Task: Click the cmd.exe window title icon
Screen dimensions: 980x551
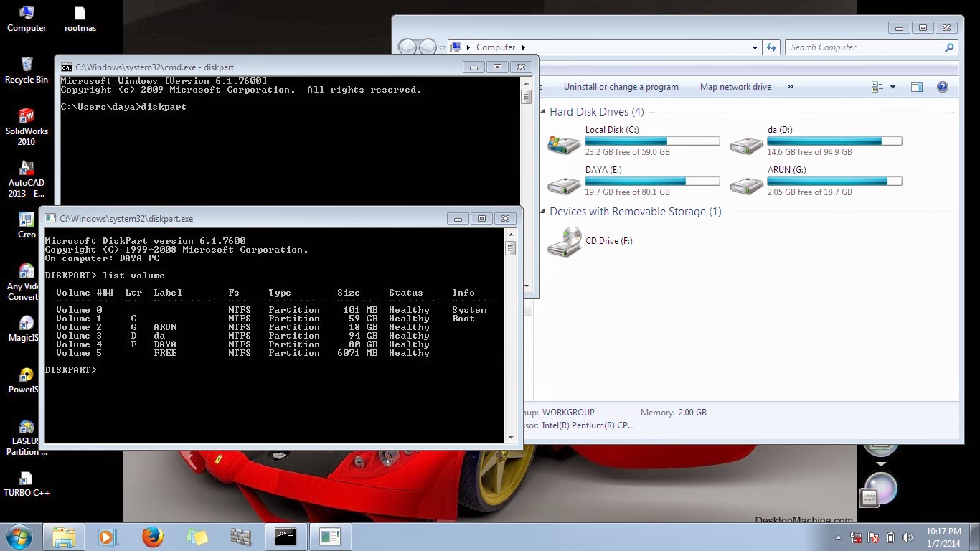Action: click(x=67, y=67)
